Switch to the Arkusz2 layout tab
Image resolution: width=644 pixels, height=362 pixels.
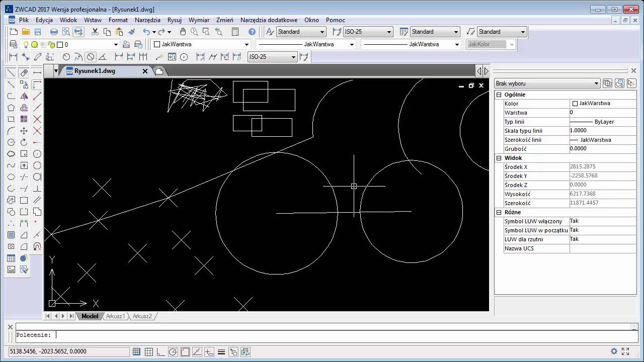click(142, 316)
